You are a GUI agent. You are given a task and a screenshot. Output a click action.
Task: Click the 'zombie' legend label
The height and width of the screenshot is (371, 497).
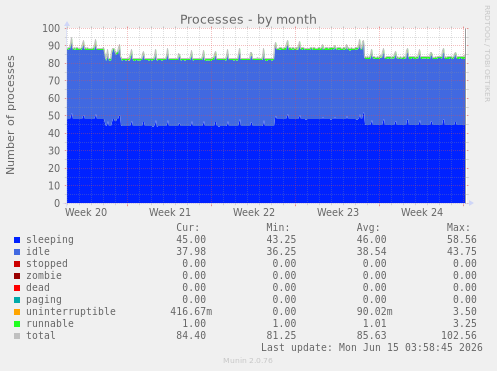tap(44, 275)
